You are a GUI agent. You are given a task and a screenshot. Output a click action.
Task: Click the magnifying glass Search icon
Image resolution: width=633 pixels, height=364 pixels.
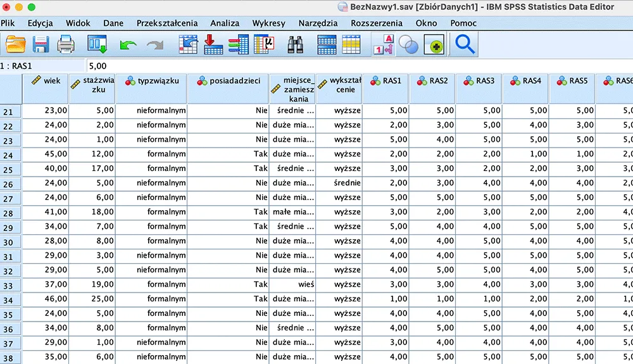pos(465,44)
